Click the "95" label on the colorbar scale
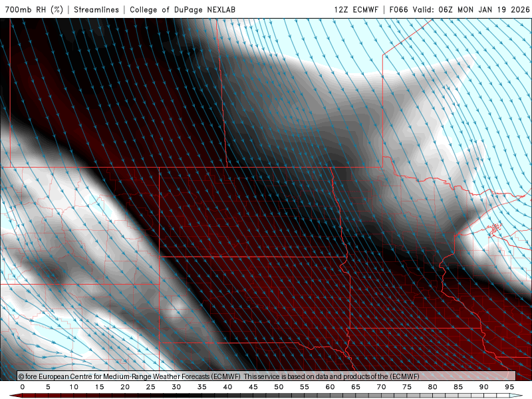Viewport: 532px width, 399px height. 509,387
